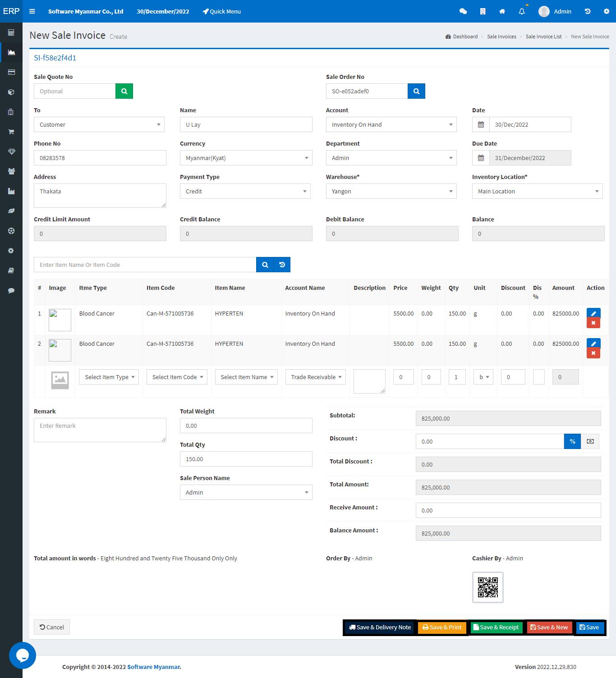This screenshot has height=678, width=616.
Task: Click Save & Print
Action: [x=442, y=627]
